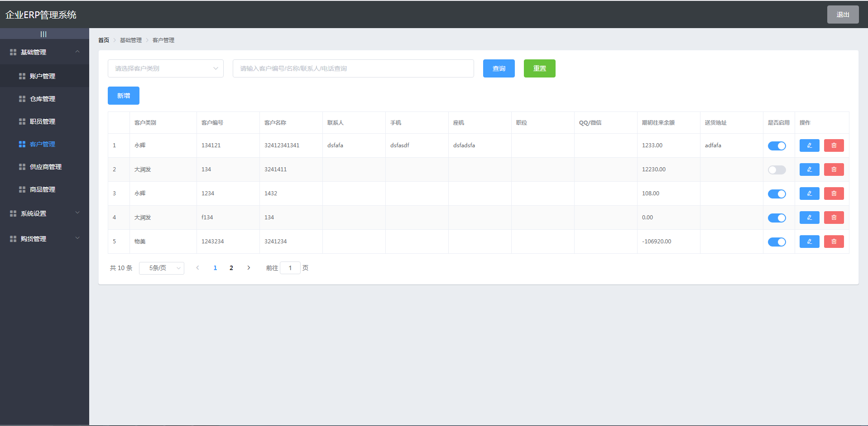This screenshot has height=426, width=868.
Task: Click category cell 物美
Action: [140, 242]
